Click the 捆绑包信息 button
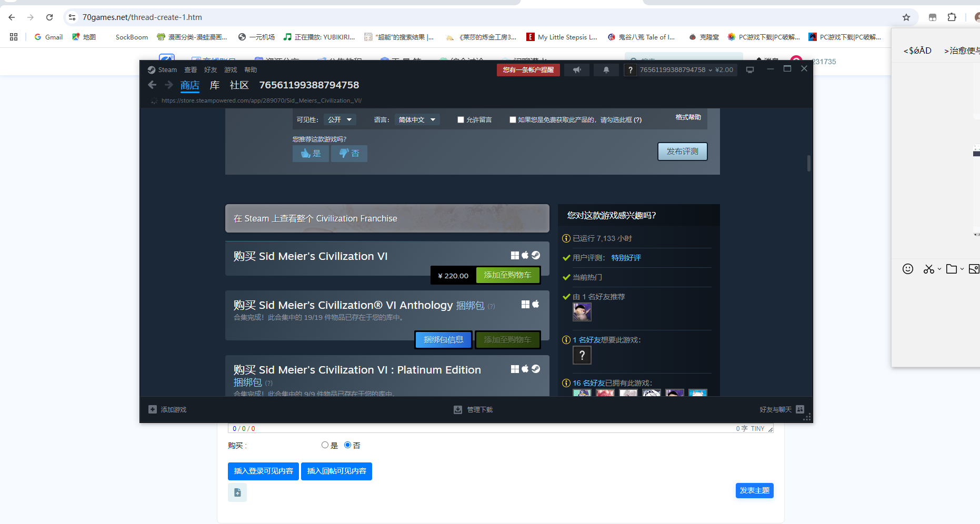This screenshot has width=980, height=524. pos(444,340)
